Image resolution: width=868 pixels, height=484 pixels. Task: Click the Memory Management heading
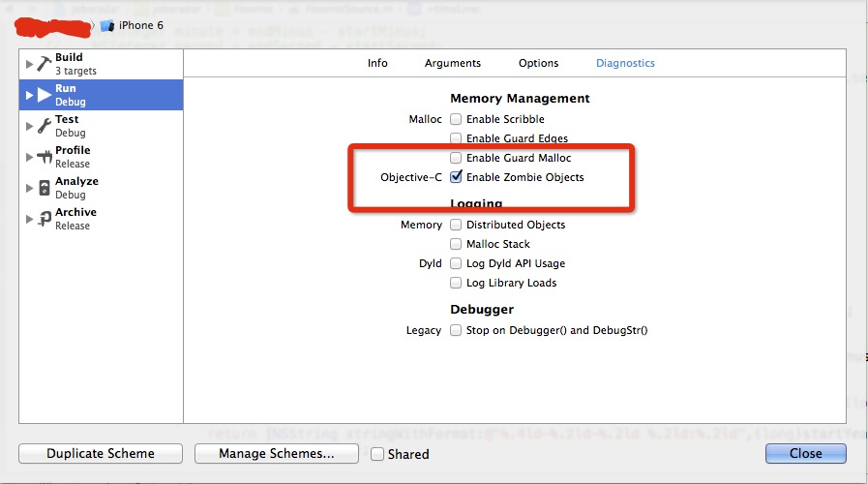[x=520, y=99]
